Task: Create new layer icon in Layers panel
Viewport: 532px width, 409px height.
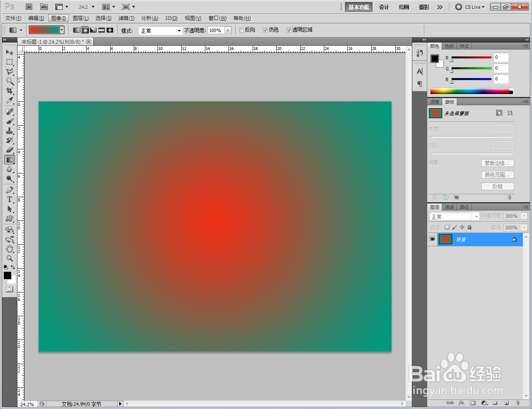Action: coord(506,403)
